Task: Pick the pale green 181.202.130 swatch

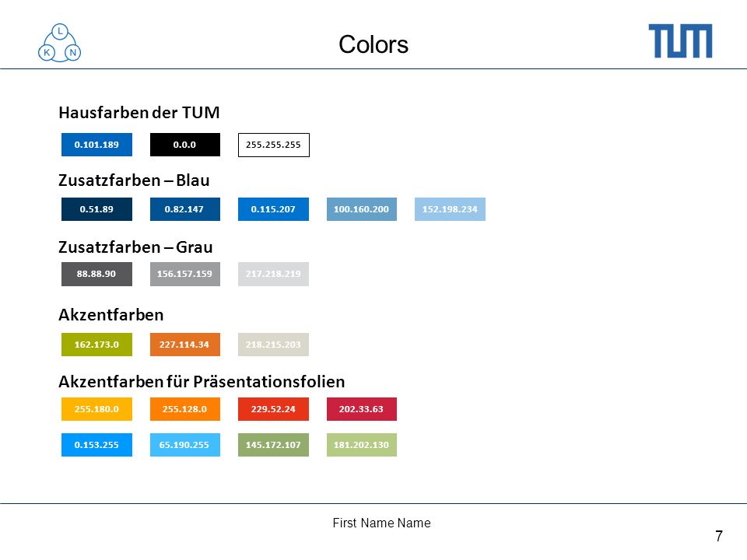Action: tap(362, 445)
